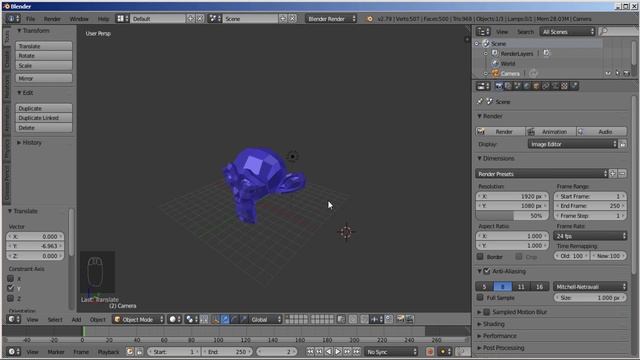The width and height of the screenshot is (640, 360).
Task: Click the viewport shading sphere icon
Action: (x=175, y=320)
